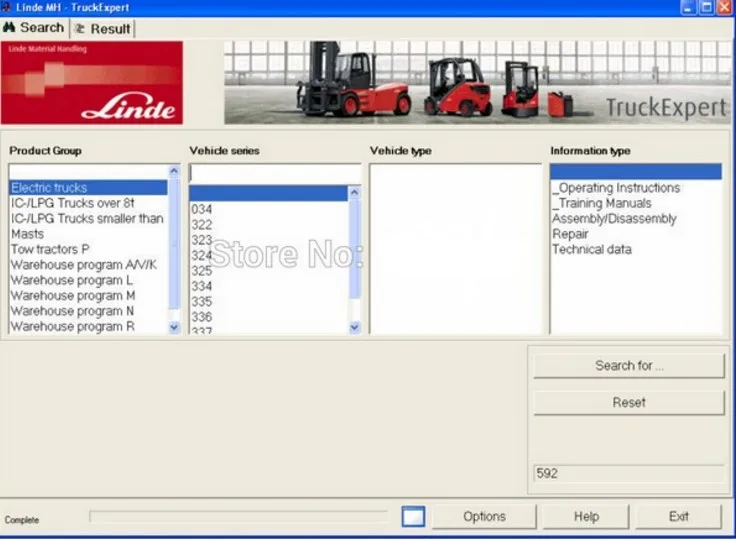This screenshot has width=736, height=542.
Task: Select Repair information type
Action: [x=636, y=234]
